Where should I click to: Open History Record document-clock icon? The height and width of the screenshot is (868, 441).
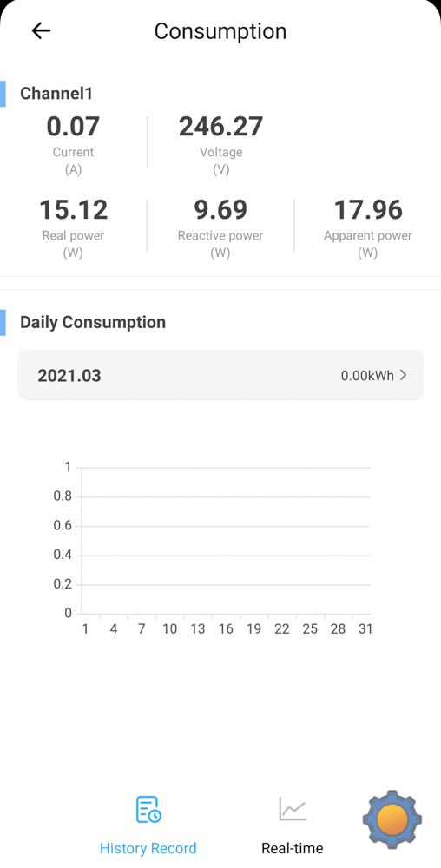[148, 809]
